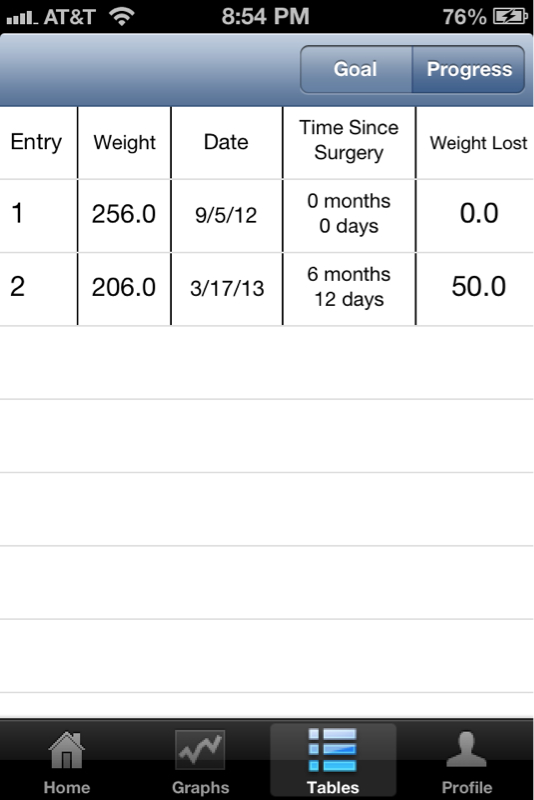Image resolution: width=534 pixels, height=800 pixels.
Task: Open the Home tab house icon
Action: click(x=66, y=750)
